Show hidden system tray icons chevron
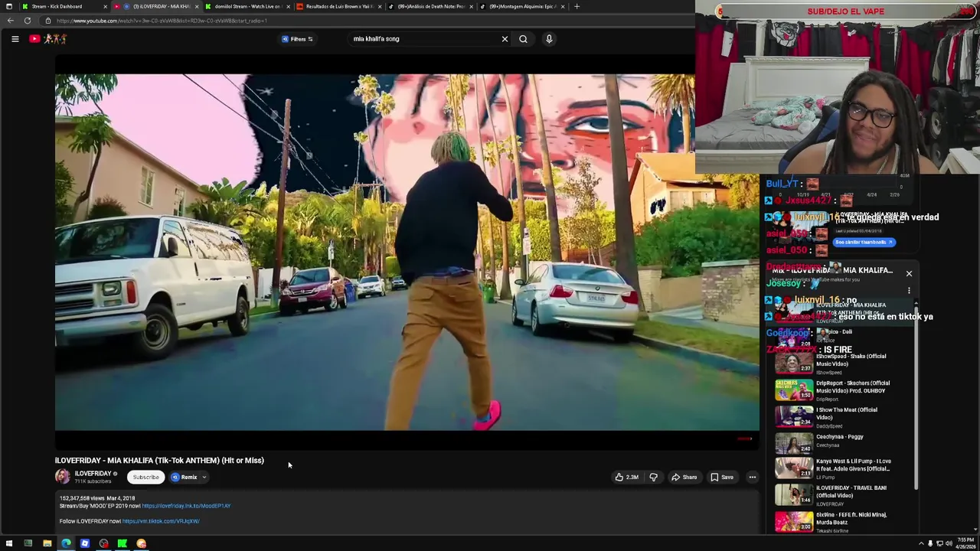The image size is (980, 551). coord(921,543)
